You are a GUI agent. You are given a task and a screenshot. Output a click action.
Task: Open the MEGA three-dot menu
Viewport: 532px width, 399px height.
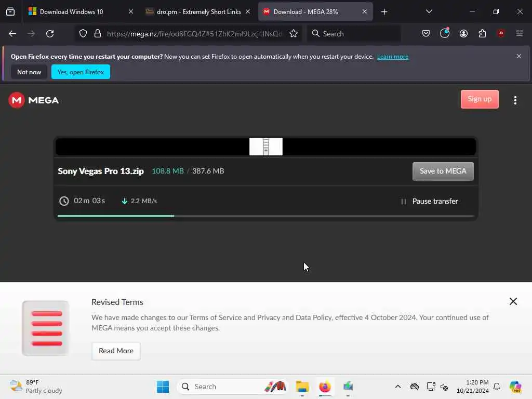(515, 100)
